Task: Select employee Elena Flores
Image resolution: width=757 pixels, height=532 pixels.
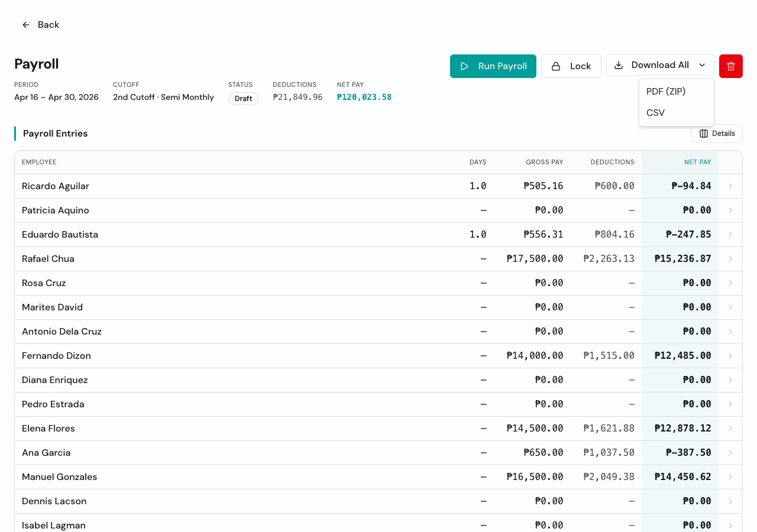Action: [x=48, y=429]
